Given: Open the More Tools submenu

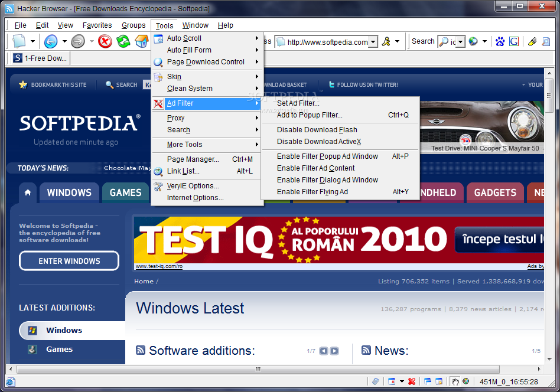Looking at the screenshot, I should click(207, 144).
